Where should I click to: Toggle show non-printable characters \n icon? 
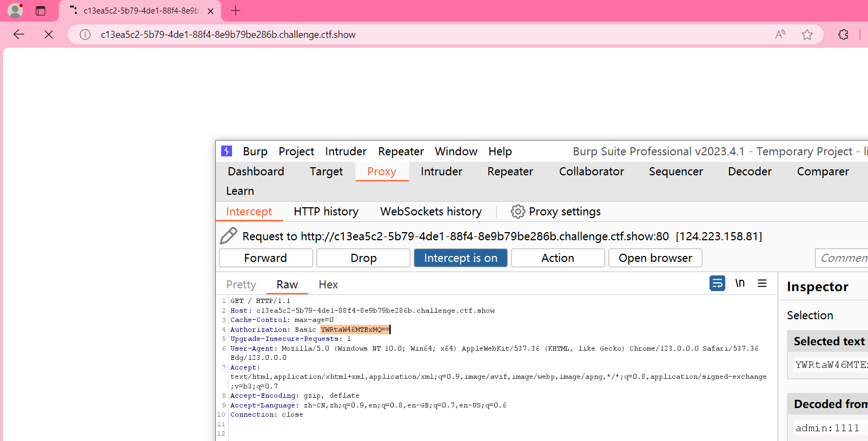740,283
